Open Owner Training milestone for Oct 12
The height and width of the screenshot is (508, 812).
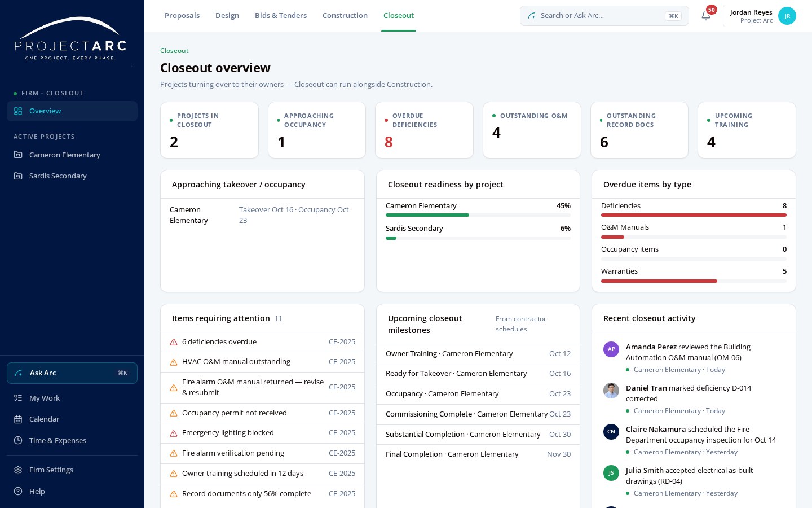pyautogui.click(x=478, y=354)
